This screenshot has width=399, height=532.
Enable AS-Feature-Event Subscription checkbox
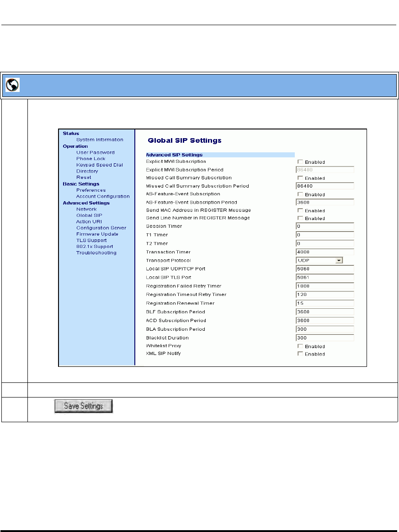coord(300,194)
